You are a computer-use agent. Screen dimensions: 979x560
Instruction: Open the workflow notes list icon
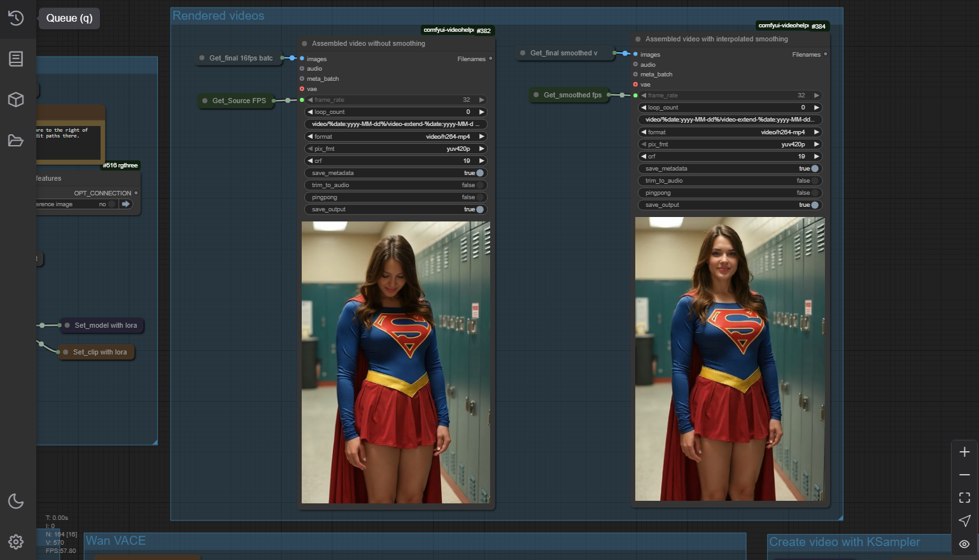(16, 59)
